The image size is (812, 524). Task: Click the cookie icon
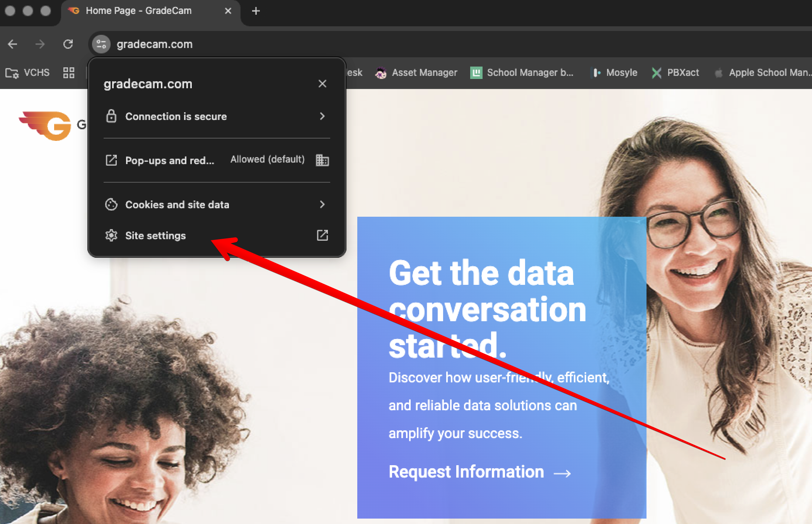point(111,204)
